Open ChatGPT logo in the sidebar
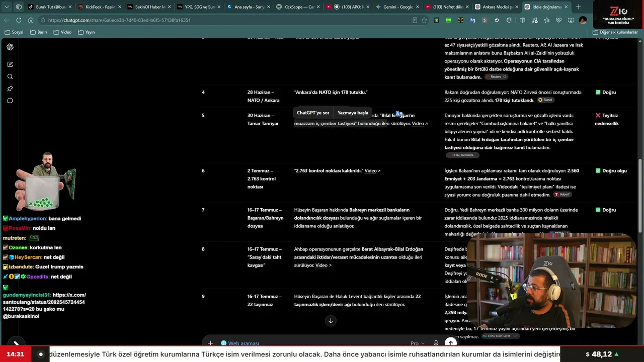The image size is (644, 362). coord(10,47)
